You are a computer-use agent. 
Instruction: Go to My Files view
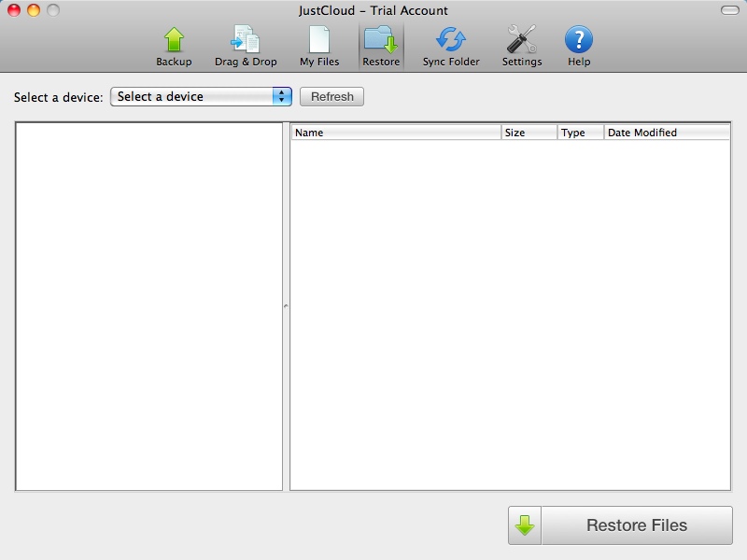click(x=319, y=46)
